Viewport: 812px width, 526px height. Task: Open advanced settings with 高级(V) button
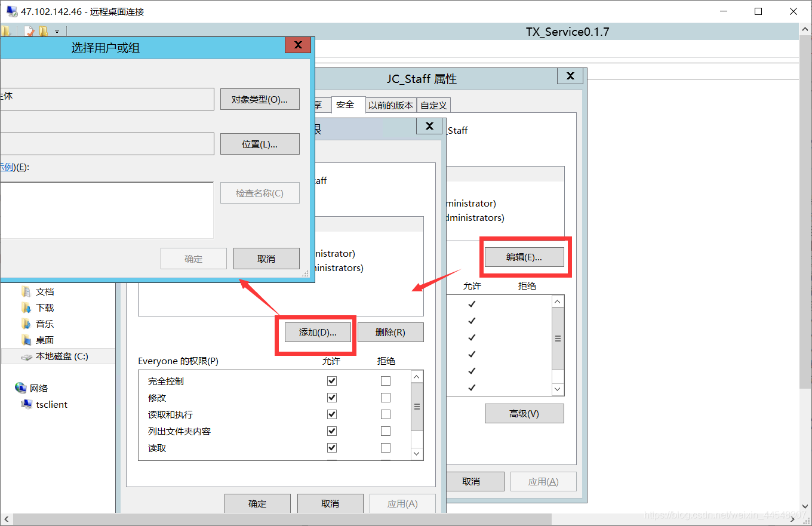524,413
